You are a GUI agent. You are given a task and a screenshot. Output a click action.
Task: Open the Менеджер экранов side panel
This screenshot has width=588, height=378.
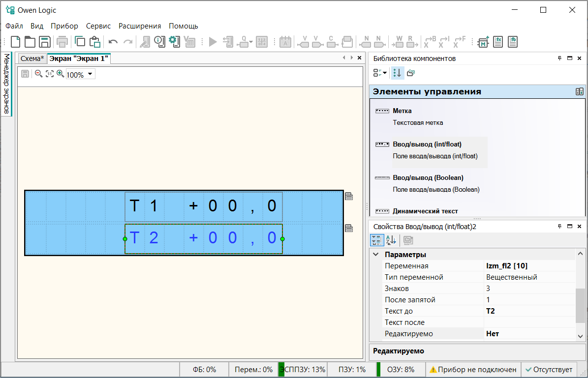pyautogui.click(x=6, y=84)
